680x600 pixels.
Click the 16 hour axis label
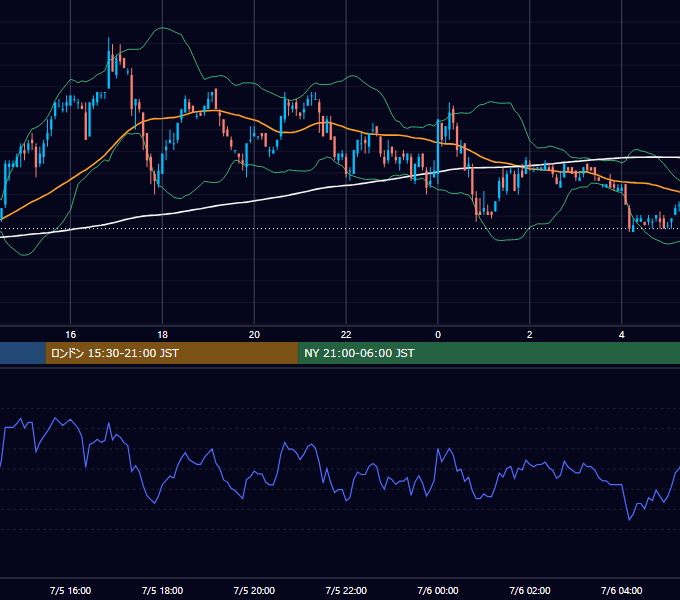(70, 335)
